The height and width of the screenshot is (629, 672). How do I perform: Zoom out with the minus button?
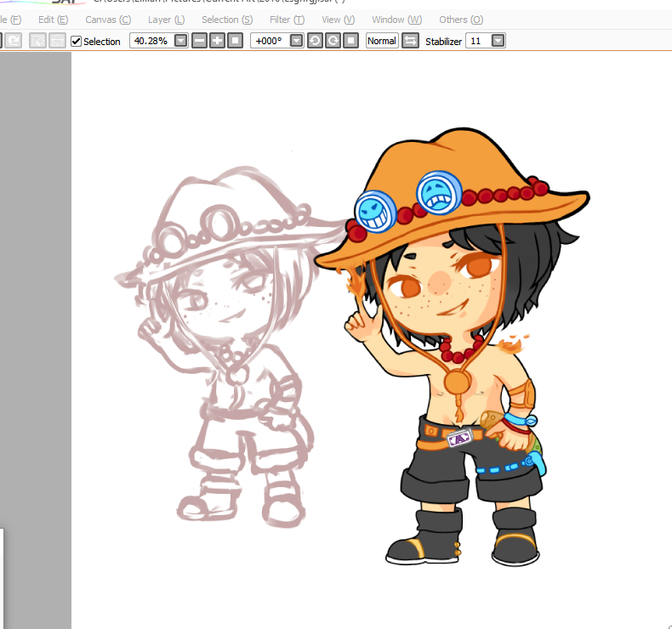199,41
